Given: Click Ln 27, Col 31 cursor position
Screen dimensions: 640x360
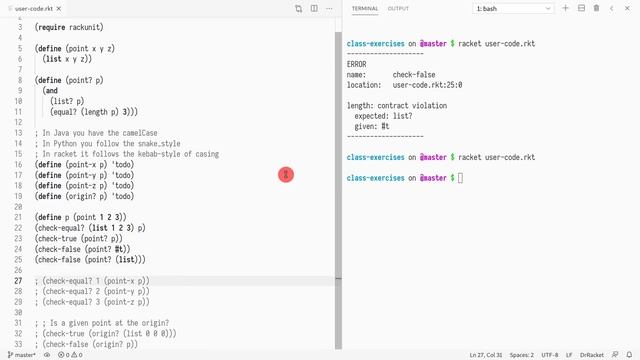Looking at the screenshot, I should click(486, 355).
